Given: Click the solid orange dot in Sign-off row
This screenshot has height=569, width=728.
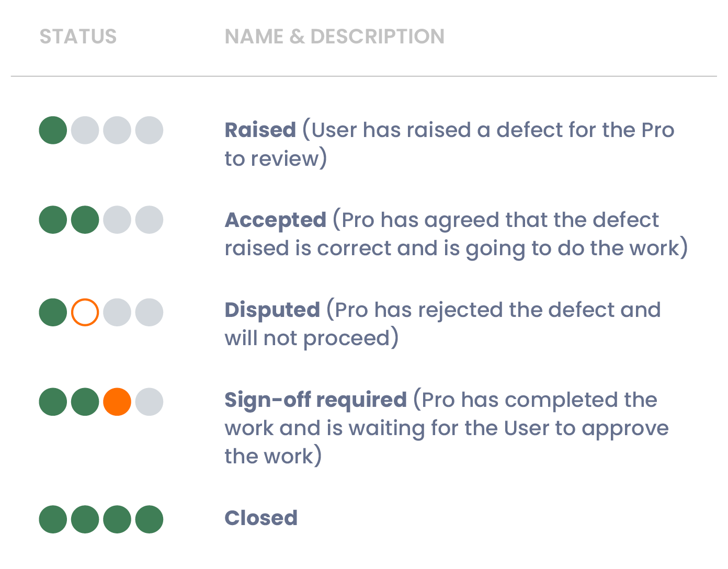Looking at the screenshot, I should pos(117,402).
